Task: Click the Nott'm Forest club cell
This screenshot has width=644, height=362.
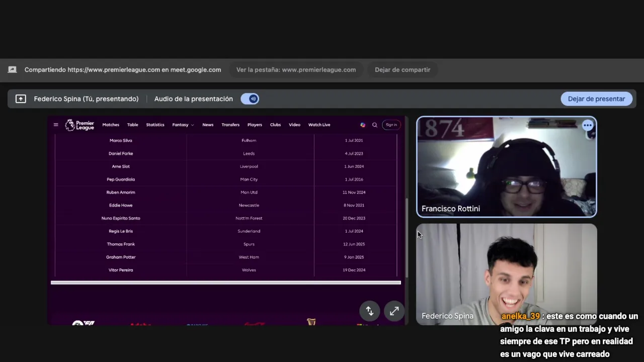Action: [249, 218]
